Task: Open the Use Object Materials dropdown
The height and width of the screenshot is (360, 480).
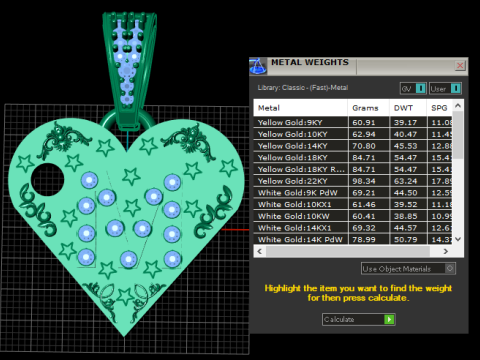Action: pos(408,269)
